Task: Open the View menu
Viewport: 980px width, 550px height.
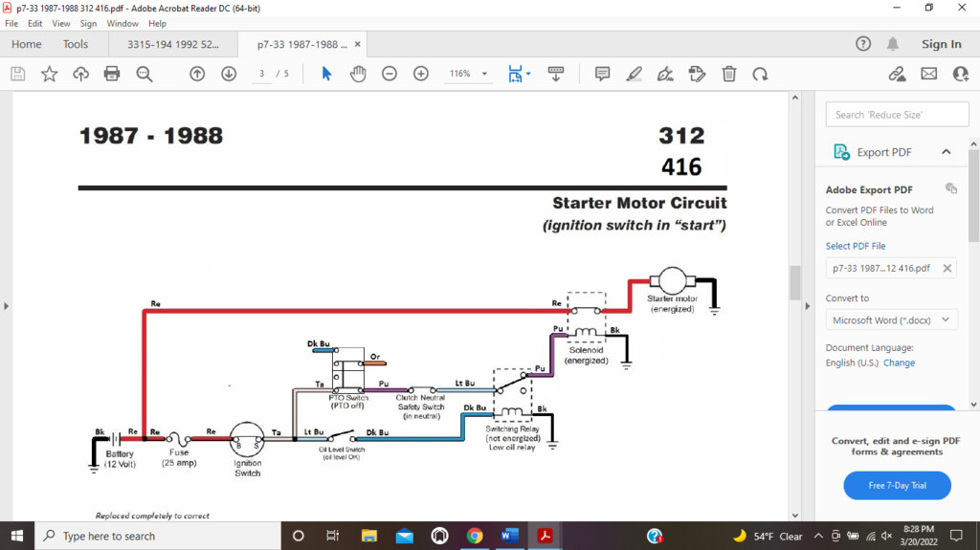Action: pyautogui.click(x=61, y=23)
